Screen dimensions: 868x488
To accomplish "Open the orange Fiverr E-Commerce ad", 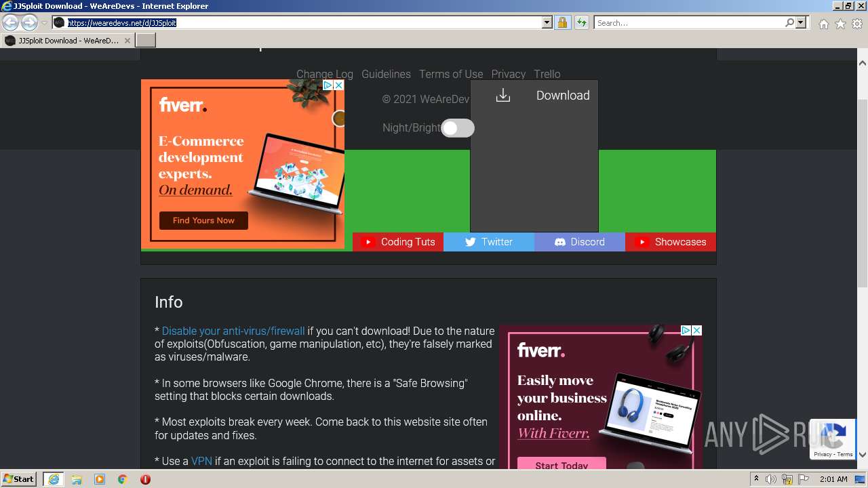I will 243,164.
